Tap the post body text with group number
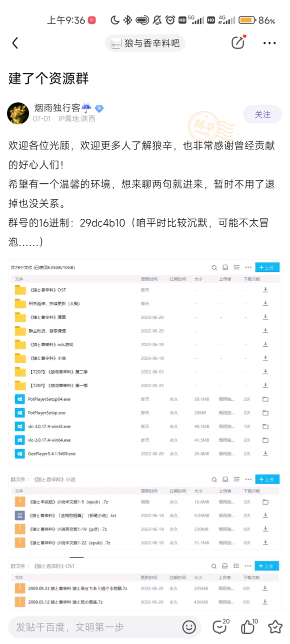Image resolution: width=290 pixels, height=644 pixels. point(142,194)
